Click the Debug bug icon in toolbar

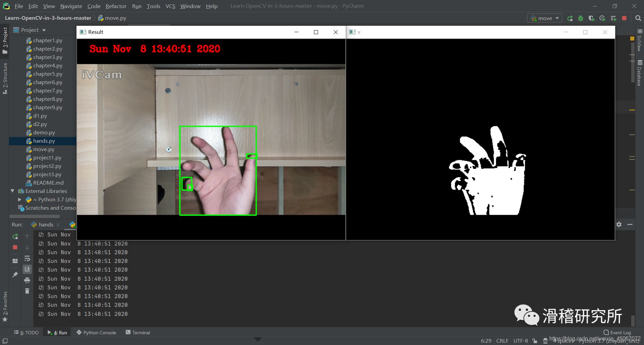click(x=581, y=18)
